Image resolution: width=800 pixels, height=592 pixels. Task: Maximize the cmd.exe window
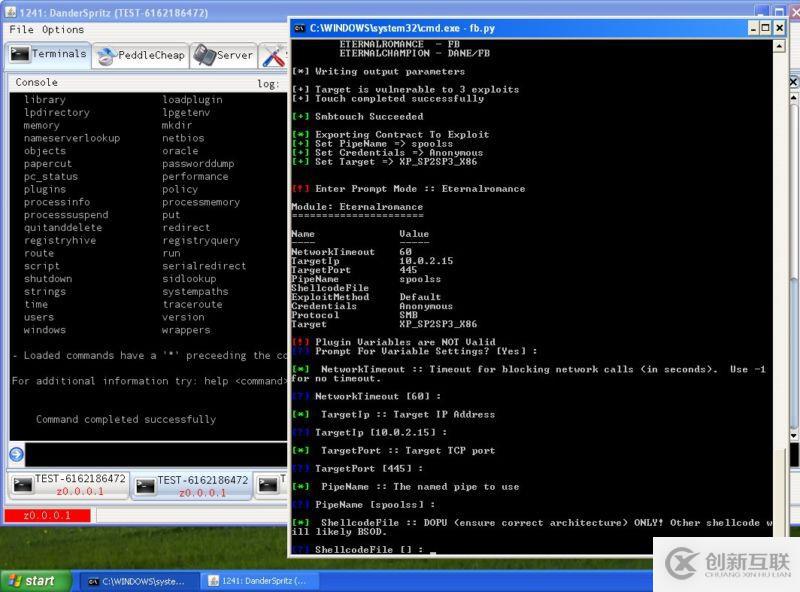[x=765, y=28]
